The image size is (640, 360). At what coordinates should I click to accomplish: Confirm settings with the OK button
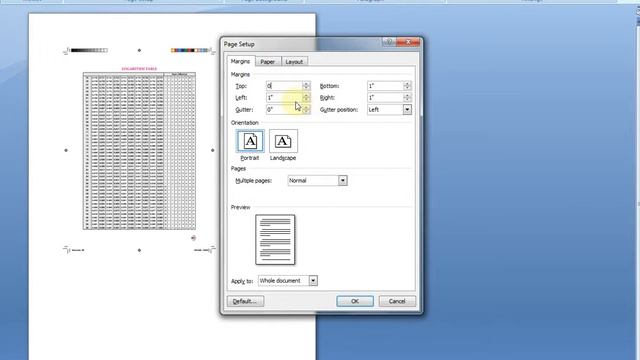click(x=355, y=301)
